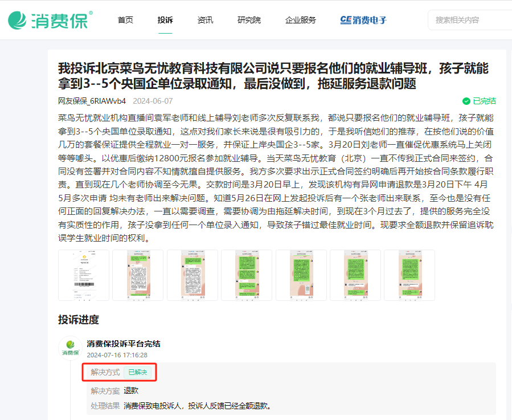Screen dimensions: 512x420
Task: Open the 资讯 menu item
Action: 205,20
